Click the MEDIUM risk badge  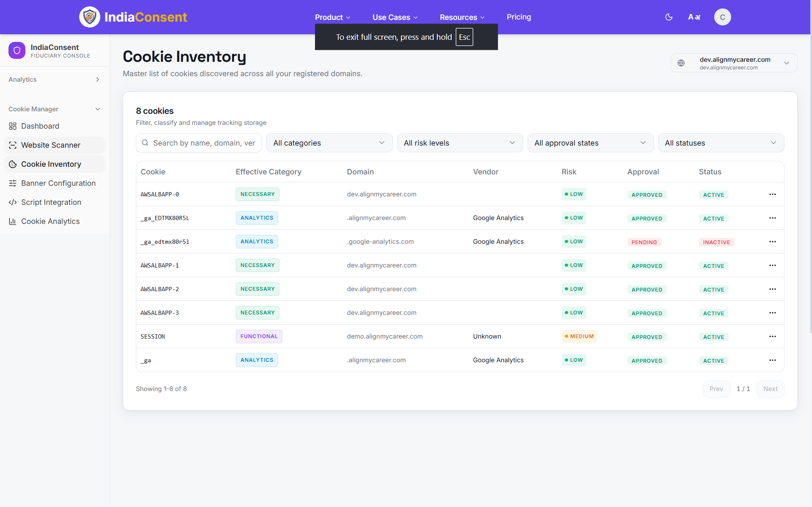point(579,336)
